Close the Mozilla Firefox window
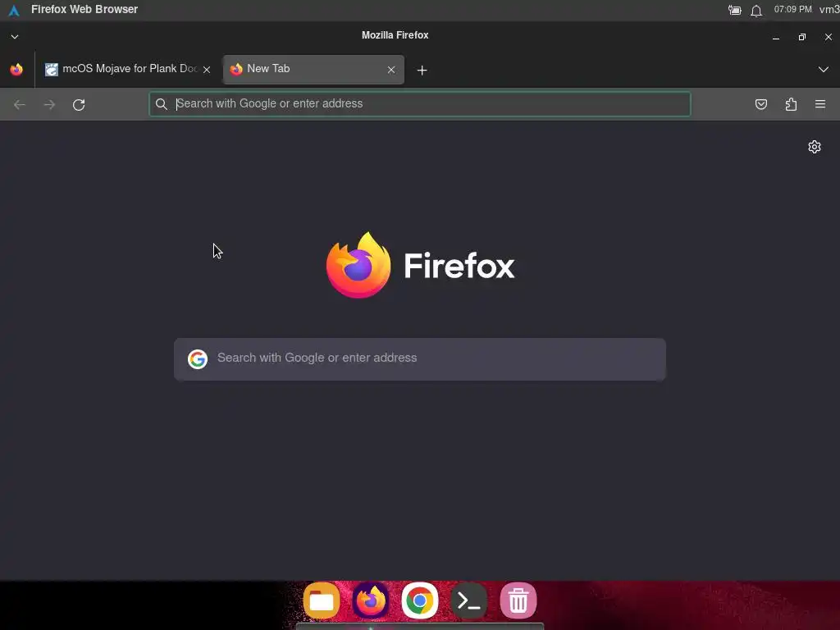Viewport: 840px width, 630px height. [x=829, y=37]
